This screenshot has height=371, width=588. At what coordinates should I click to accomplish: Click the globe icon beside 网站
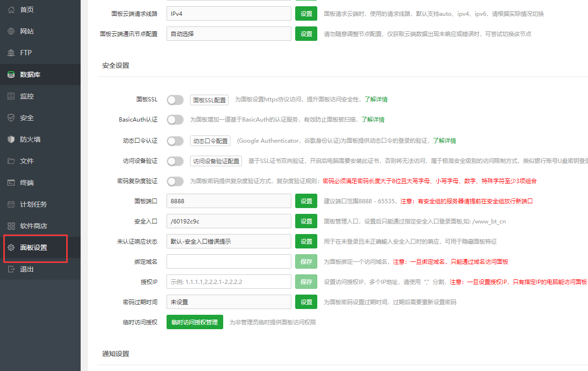coord(11,31)
